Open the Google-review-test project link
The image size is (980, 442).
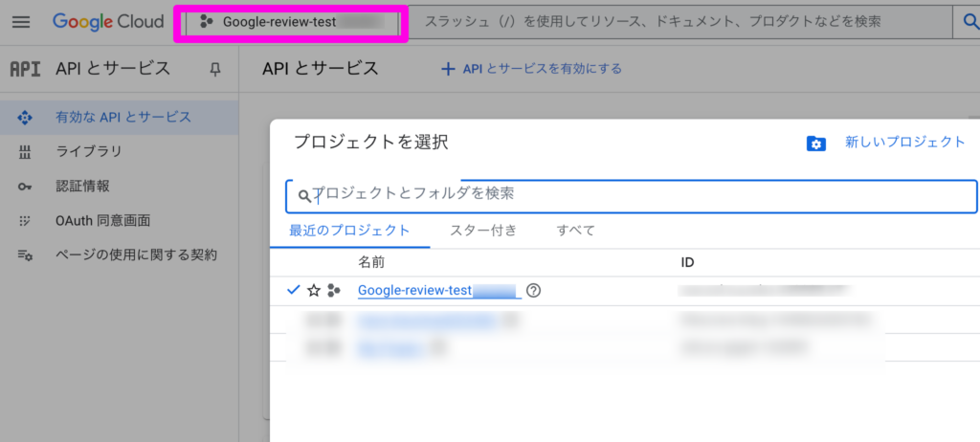pos(437,291)
